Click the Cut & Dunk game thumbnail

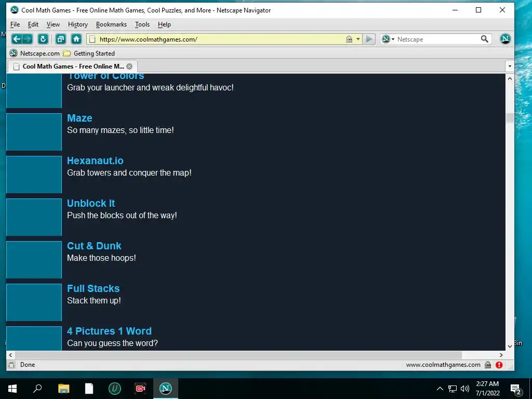click(34, 260)
